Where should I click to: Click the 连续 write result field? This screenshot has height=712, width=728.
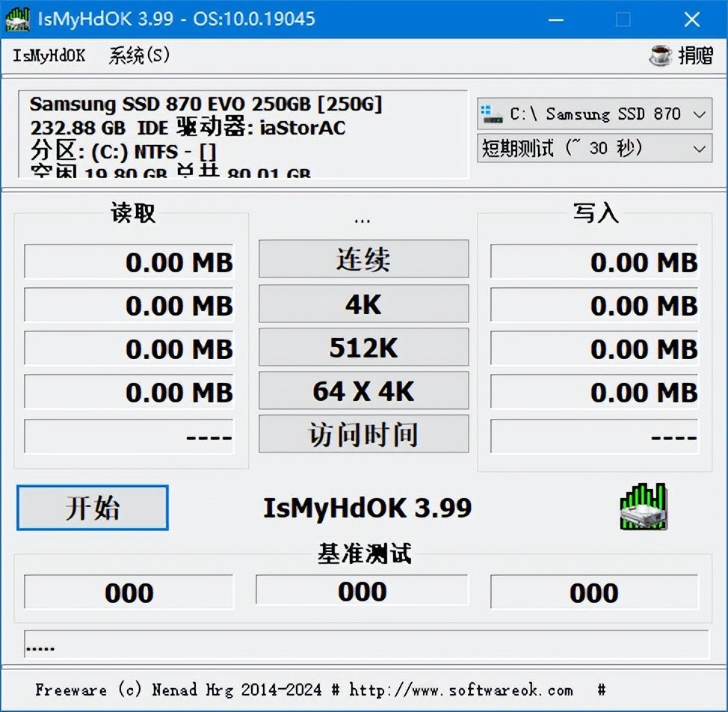tap(594, 262)
